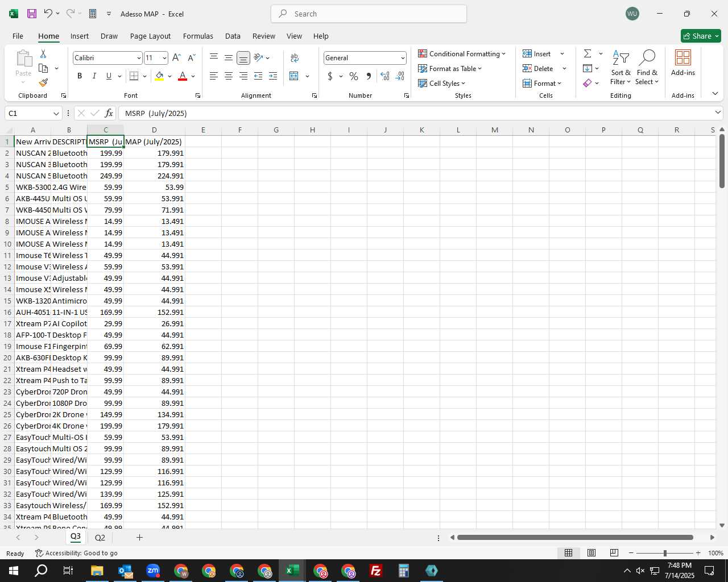Expand the Cell Styles menu

pos(442,83)
